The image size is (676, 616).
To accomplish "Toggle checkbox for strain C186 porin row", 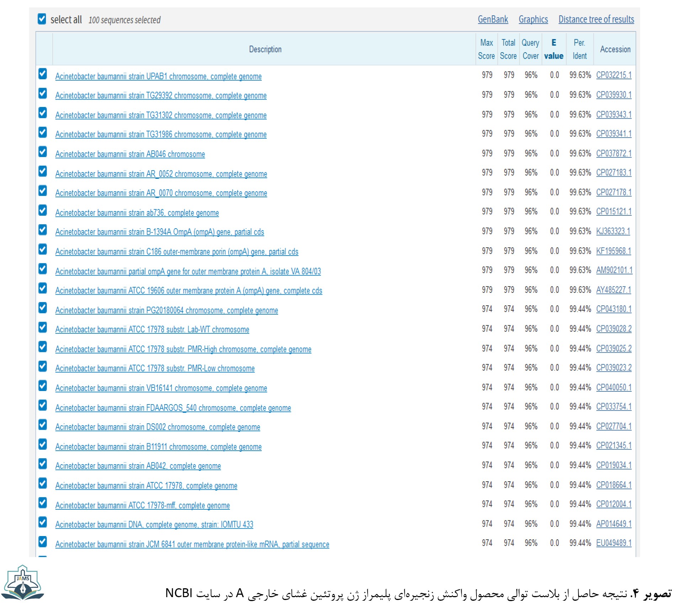I will [43, 249].
